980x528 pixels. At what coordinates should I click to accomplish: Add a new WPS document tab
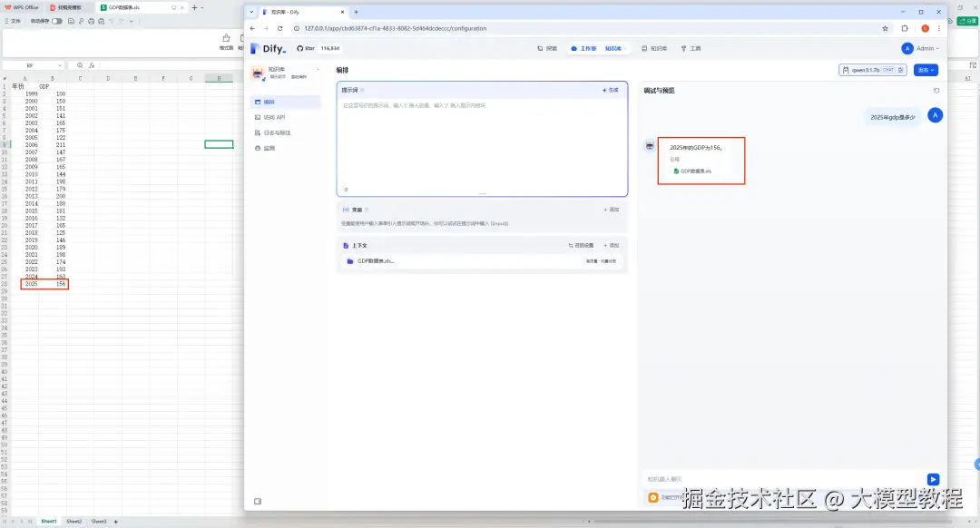pos(194,7)
